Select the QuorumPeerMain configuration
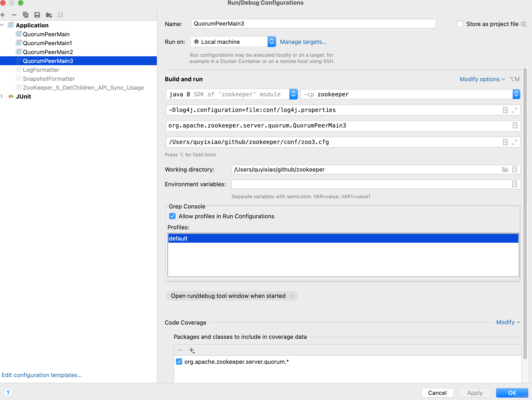The width and height of the screenshot is (532, 400). pyautogui.click(x=46, y=34)
